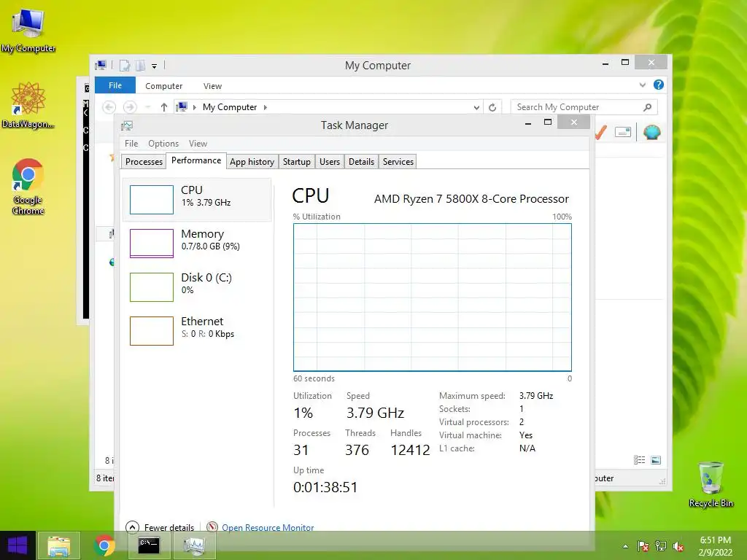Open View ribbon tab in My Computer
Screen dimensions: 747x560
(212, 86)
